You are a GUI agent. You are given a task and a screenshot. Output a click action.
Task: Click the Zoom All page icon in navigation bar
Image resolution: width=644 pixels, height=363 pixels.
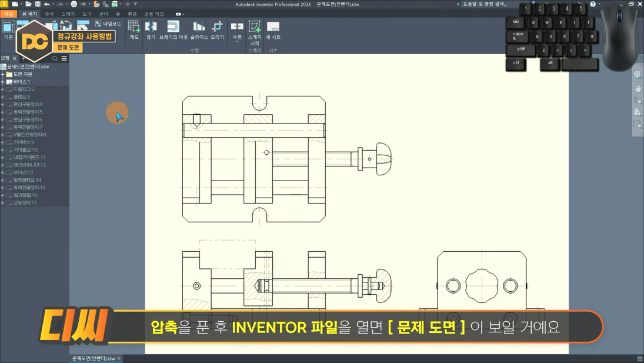(638, 112)
